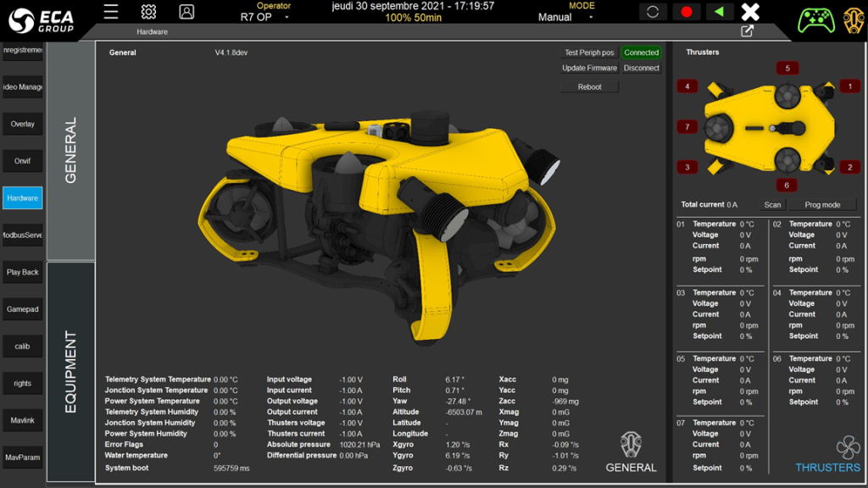Open the Enregistrement sidebar item
The image size is (868, 488).
[22, 50]
